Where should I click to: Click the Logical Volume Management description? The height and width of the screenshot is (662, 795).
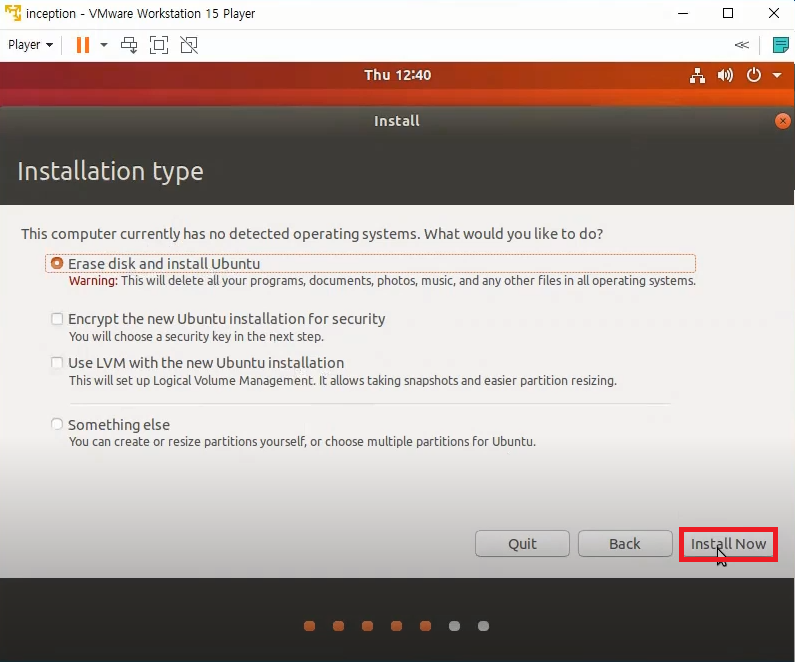click(x=343, y=380)
